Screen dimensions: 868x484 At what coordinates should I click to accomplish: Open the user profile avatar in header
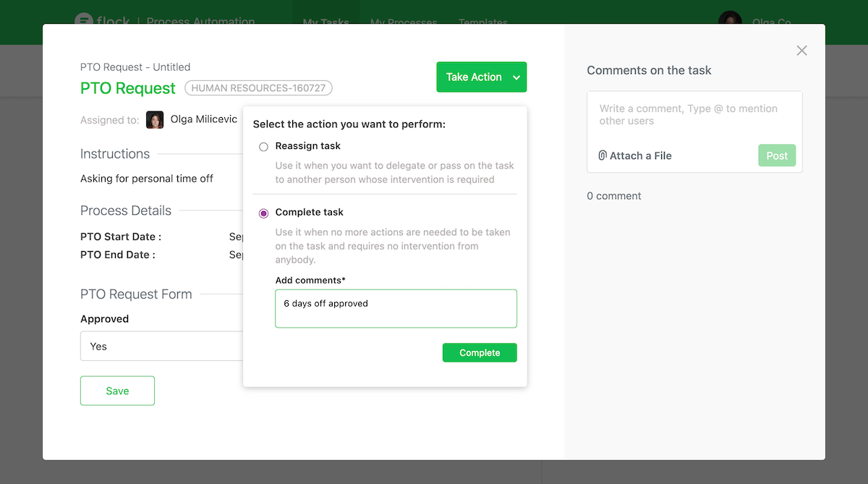click(x=730, y=21)
